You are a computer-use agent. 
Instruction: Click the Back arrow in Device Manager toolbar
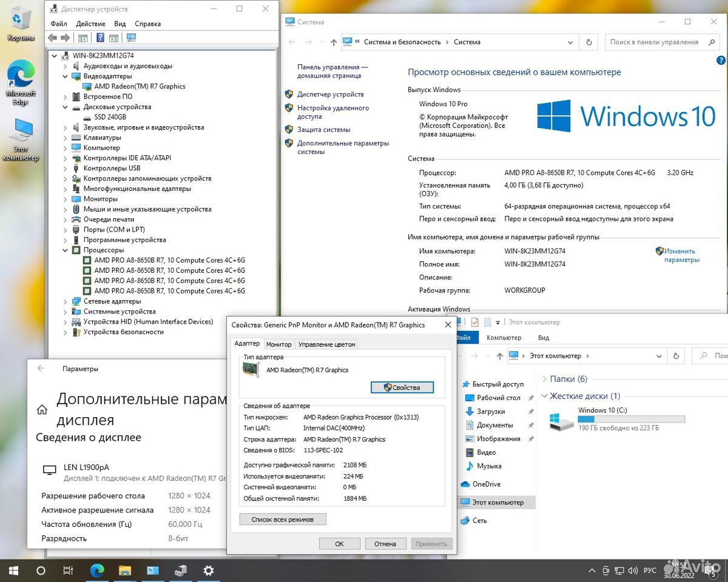click(x=52, y=38)
